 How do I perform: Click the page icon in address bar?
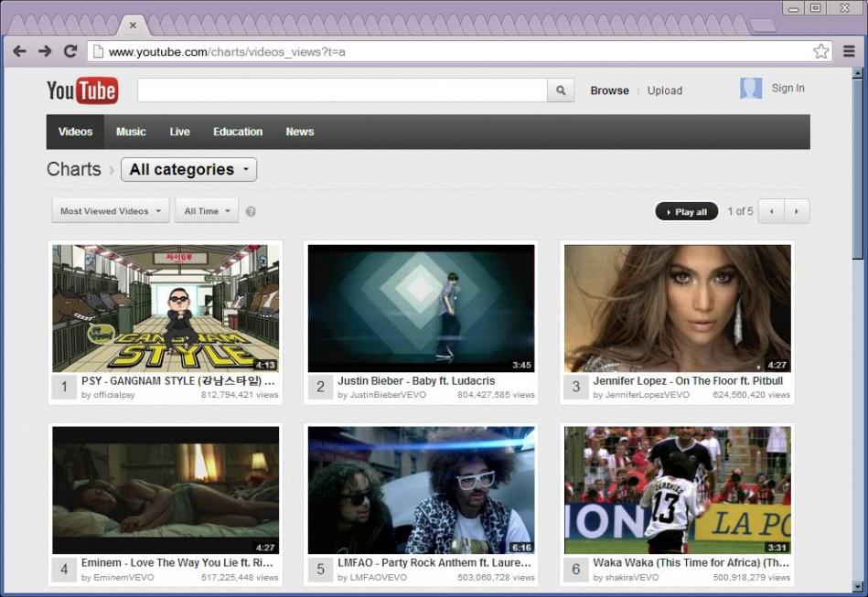coord(98,51)
